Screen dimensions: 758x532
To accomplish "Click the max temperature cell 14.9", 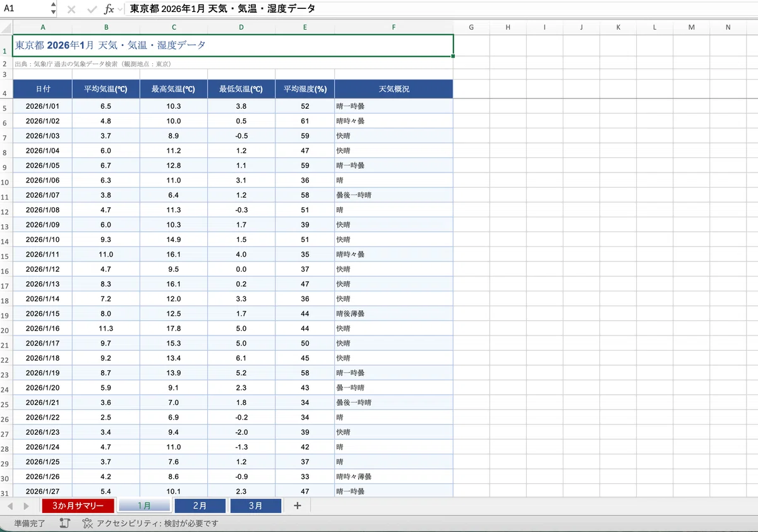I will point(174,239).
